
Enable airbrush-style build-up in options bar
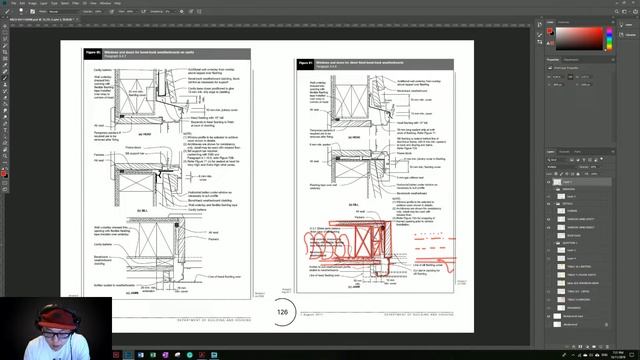pos(143,11)
